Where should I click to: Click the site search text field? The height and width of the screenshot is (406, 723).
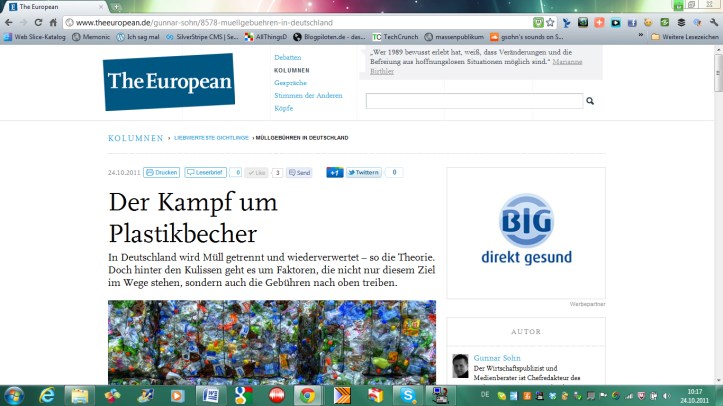coord(474,101)
